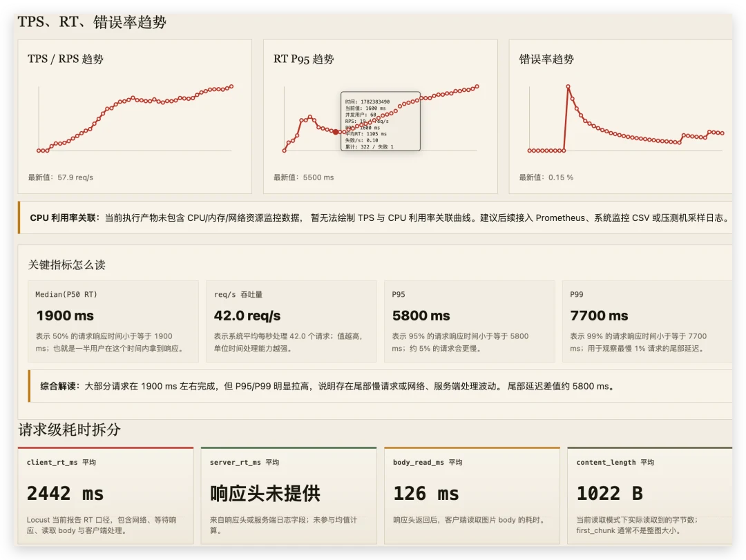Click the '响应头未提供' value
The image size is (746, 560).
tap(265, 494)
